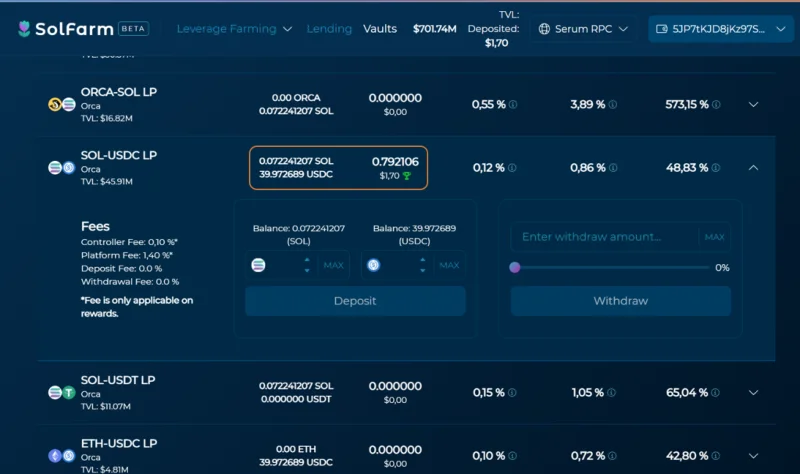
Task: Click the green trophy icon beside $1,70
Action: (x=407, y=176)
